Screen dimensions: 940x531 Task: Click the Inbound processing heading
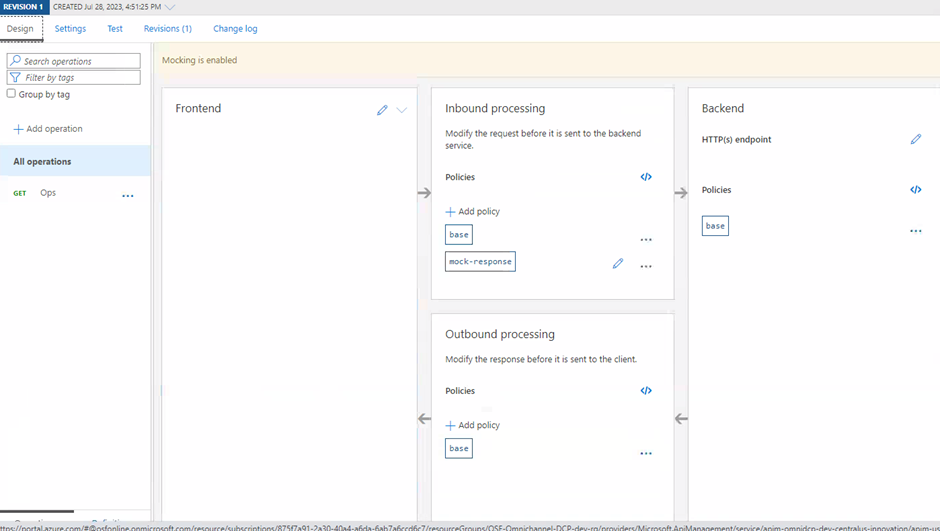(x=495, y=108)
